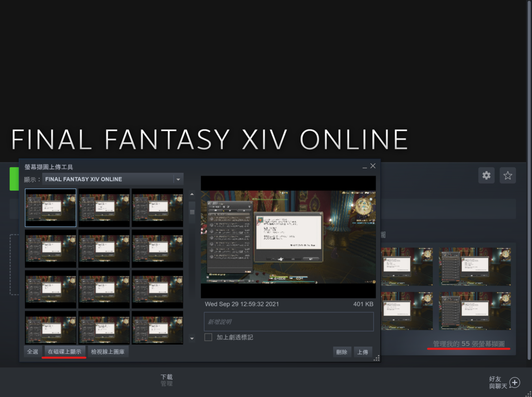Click the 螢幕擷圖上傳工具 dialog title
Viewport: 532px width, 397px height.
pos(48,167)
